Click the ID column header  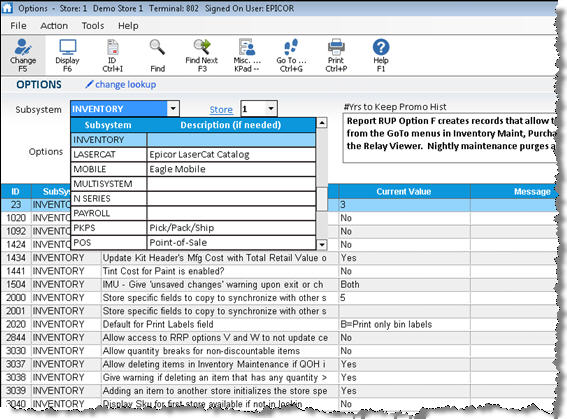tap(16, 191)
